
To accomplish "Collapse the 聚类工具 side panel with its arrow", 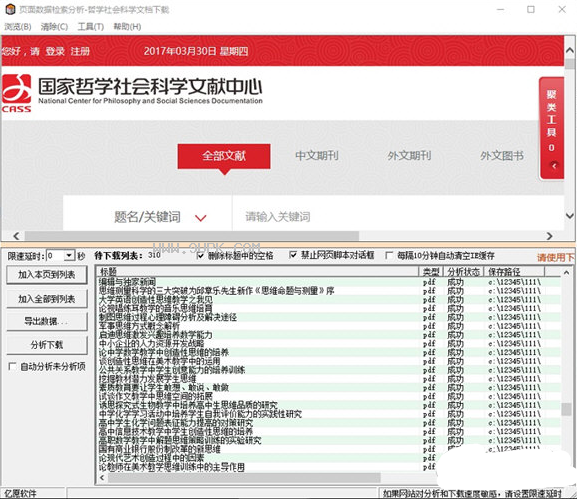I will (553, 166).
